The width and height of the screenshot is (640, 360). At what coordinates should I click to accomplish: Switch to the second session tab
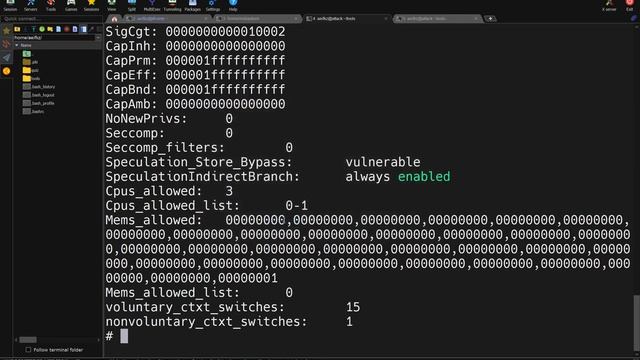pos(167,19)
